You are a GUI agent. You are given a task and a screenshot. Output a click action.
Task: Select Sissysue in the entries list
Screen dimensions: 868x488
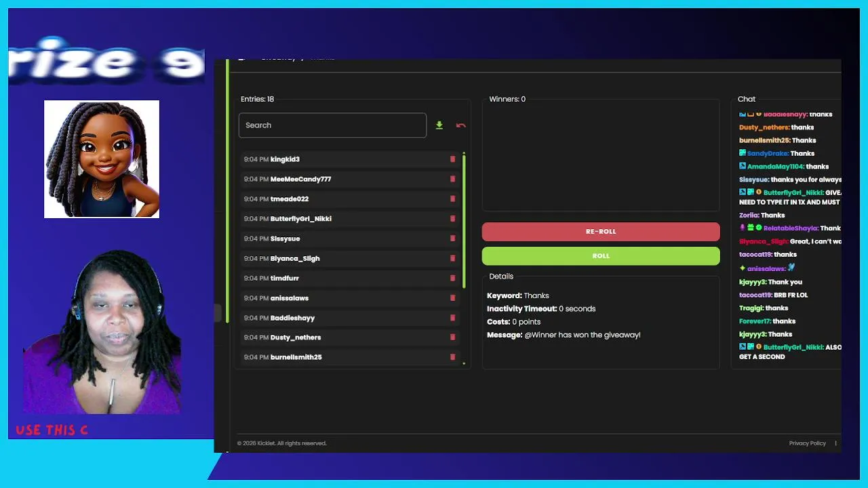285,239
